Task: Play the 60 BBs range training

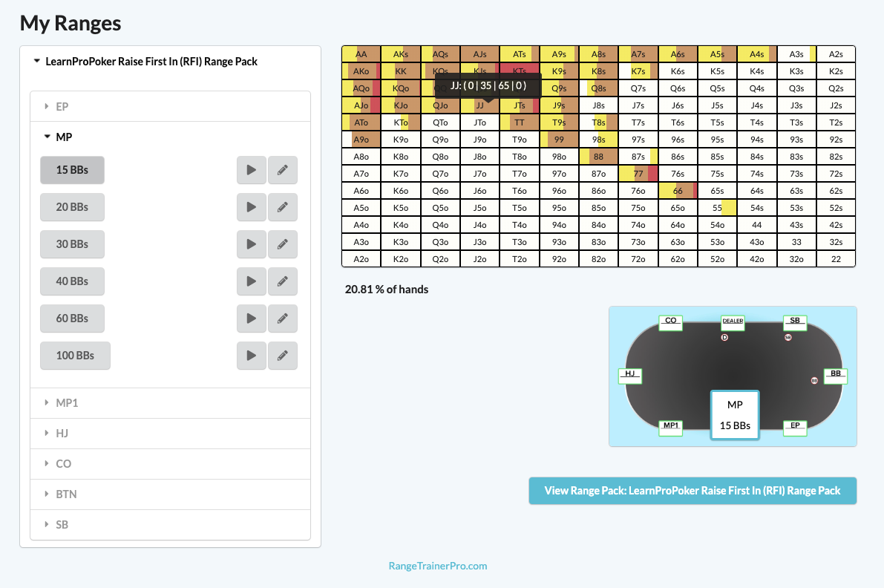Action: tap(252, 318)
